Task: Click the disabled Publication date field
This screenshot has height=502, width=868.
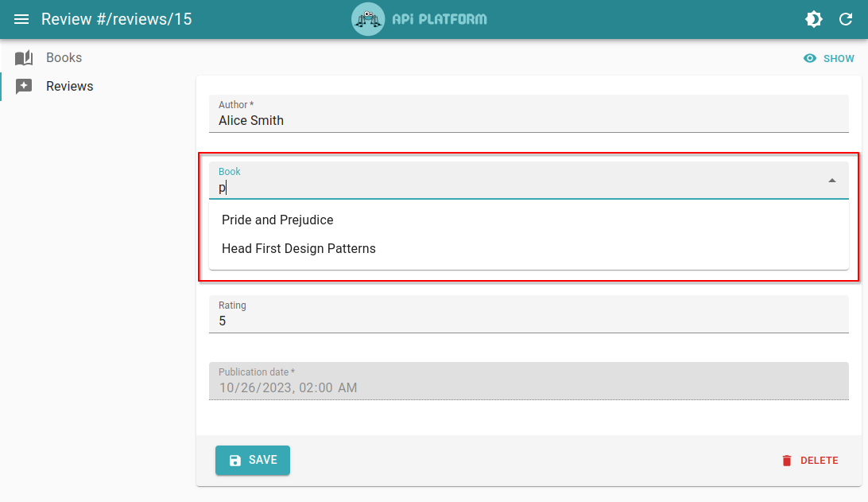Action: 529,381
